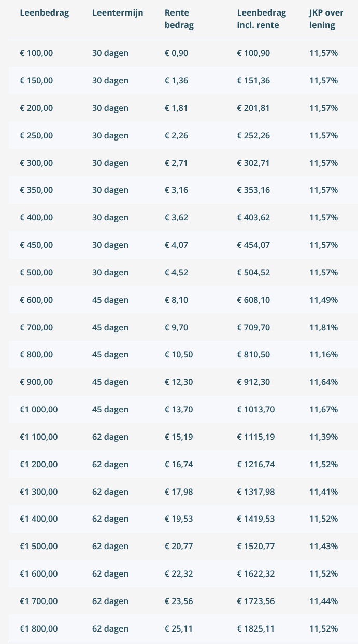Select the €1 000,00 loan amount cell
This screenshot has height=644, width=358.
click(39, 410)
